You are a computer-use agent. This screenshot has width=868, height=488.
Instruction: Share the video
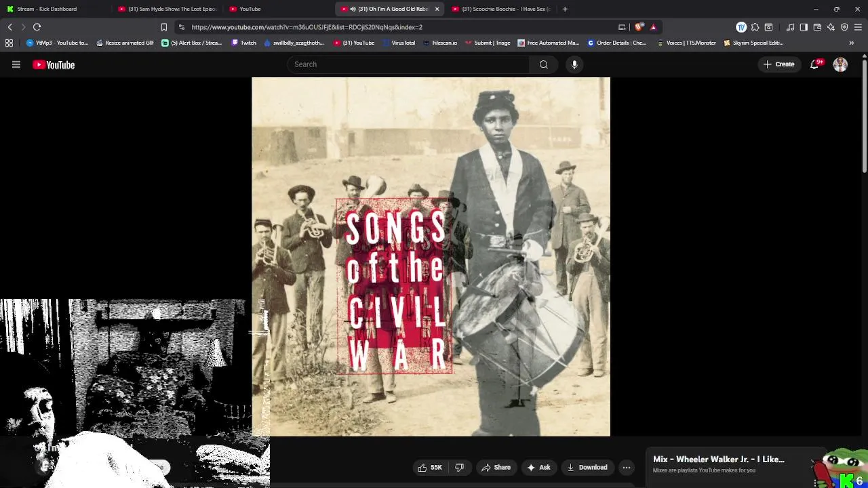496,467
